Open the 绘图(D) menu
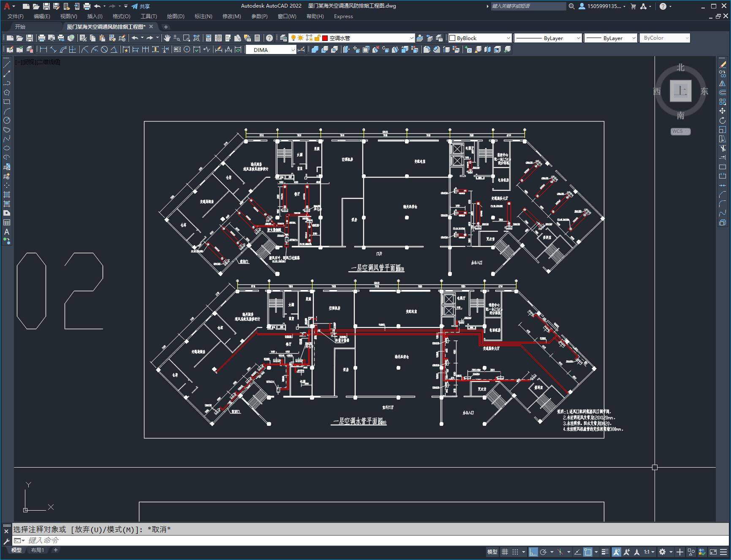The height and width of the screenshot is (560, 731). [x=176, y=16]
